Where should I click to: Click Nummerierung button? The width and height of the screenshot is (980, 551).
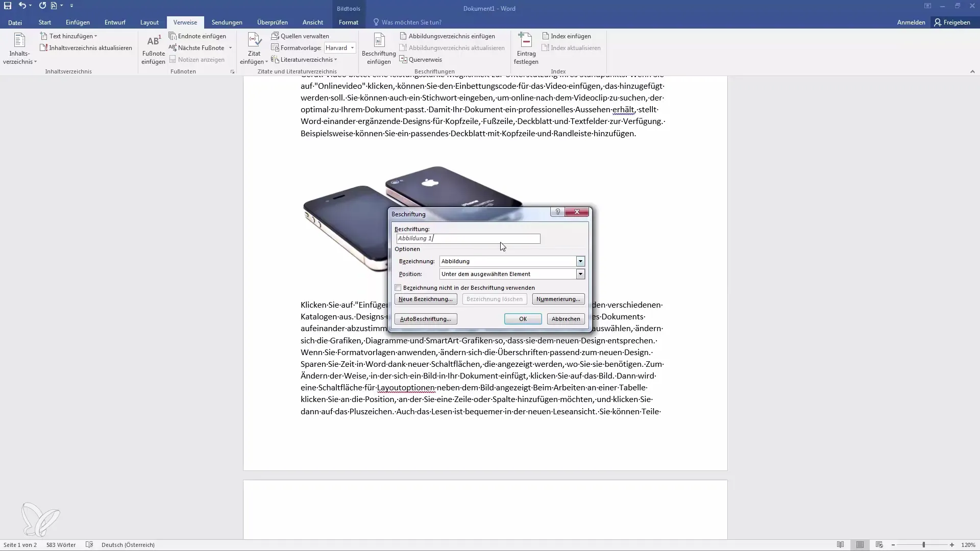[558, 299]
